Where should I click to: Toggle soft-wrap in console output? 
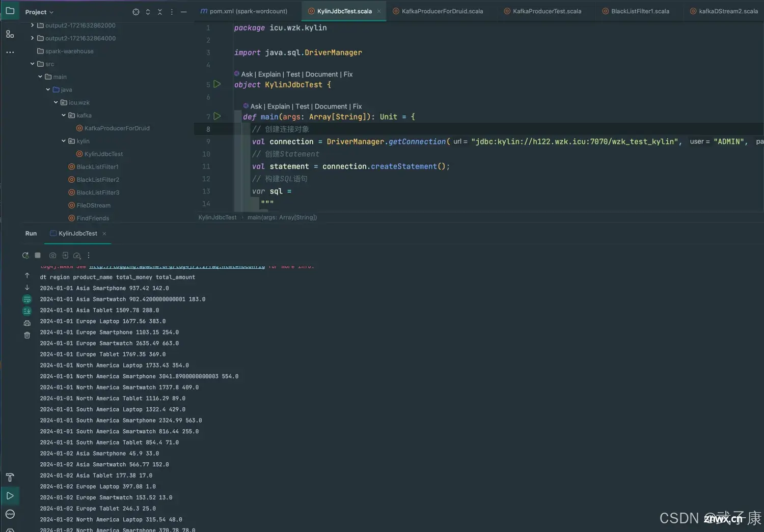(x=27, y=299)
